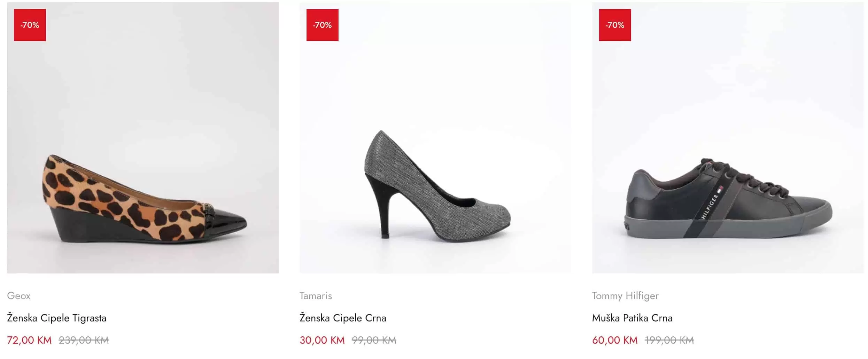Image resolution: width=868 pixels, height=359 pixels.
Task: Click the 30,00 KM sale price
Action: (322, 340)
